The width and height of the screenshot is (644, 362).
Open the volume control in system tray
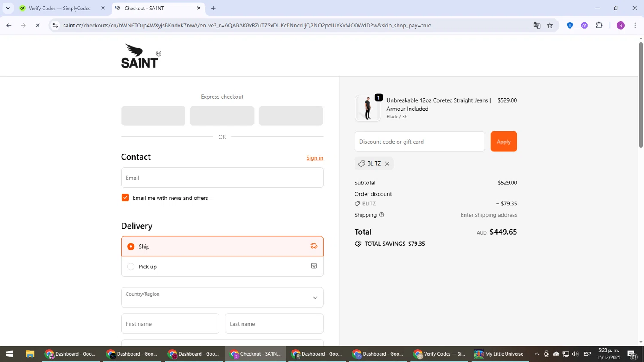tap(575, 354)
